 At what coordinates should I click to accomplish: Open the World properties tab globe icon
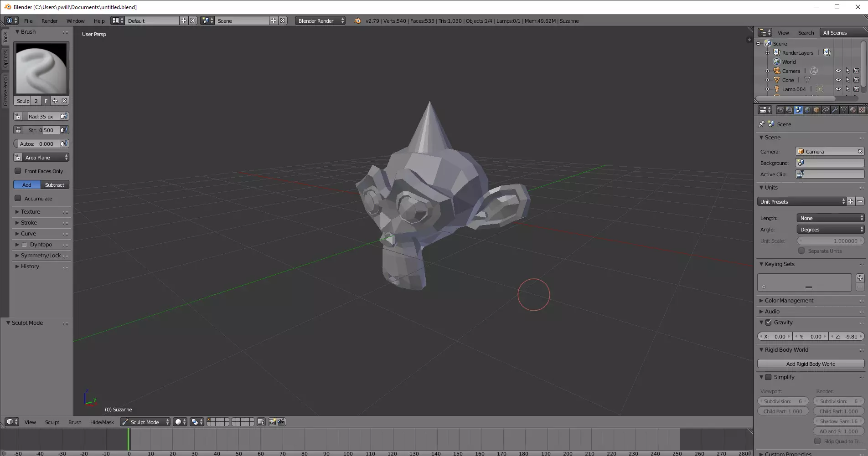click(x=807, y=110)
